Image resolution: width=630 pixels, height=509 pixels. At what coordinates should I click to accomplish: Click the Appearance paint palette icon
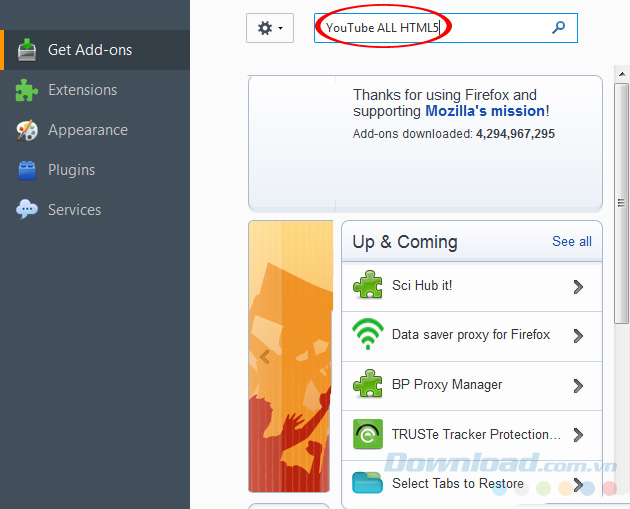point(27,130)
